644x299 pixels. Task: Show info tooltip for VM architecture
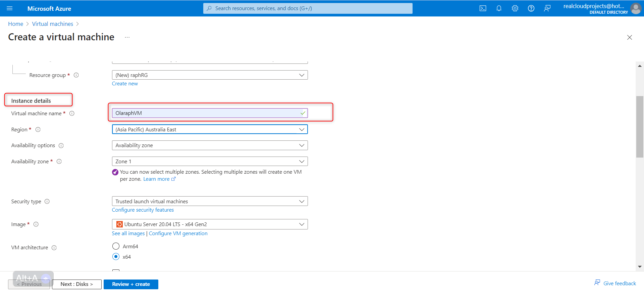tap(54, 248)
